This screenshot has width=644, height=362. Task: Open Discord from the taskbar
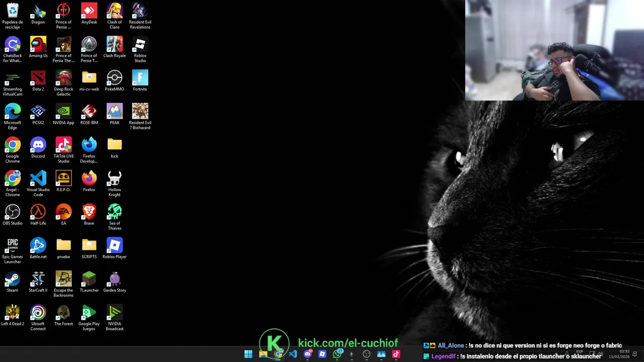(x=307, y=354)
